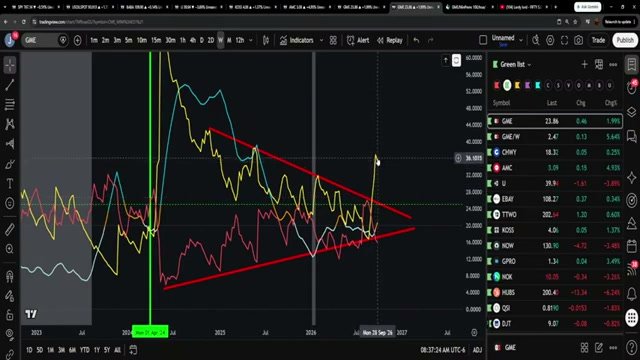Set the YTD date range

[x=84, y=350]
